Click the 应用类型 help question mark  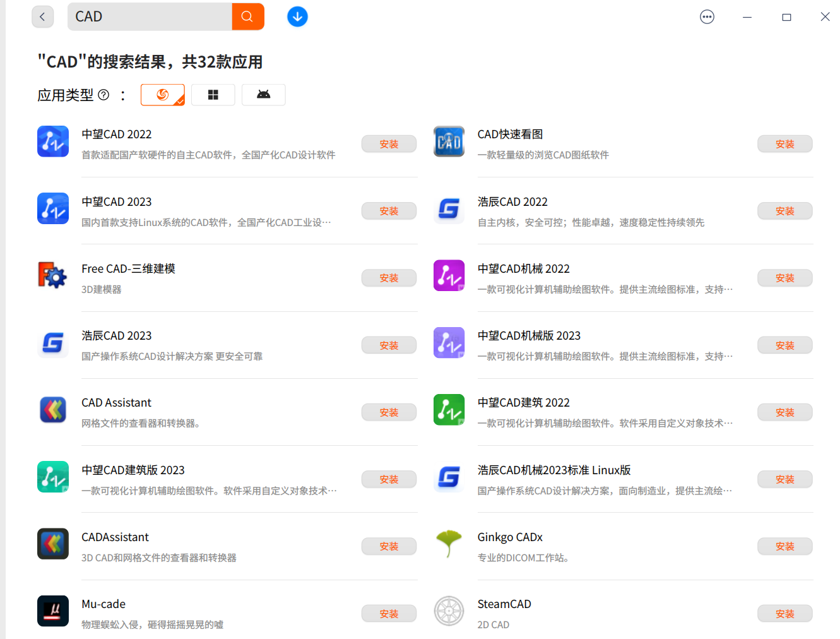[104, 94]
